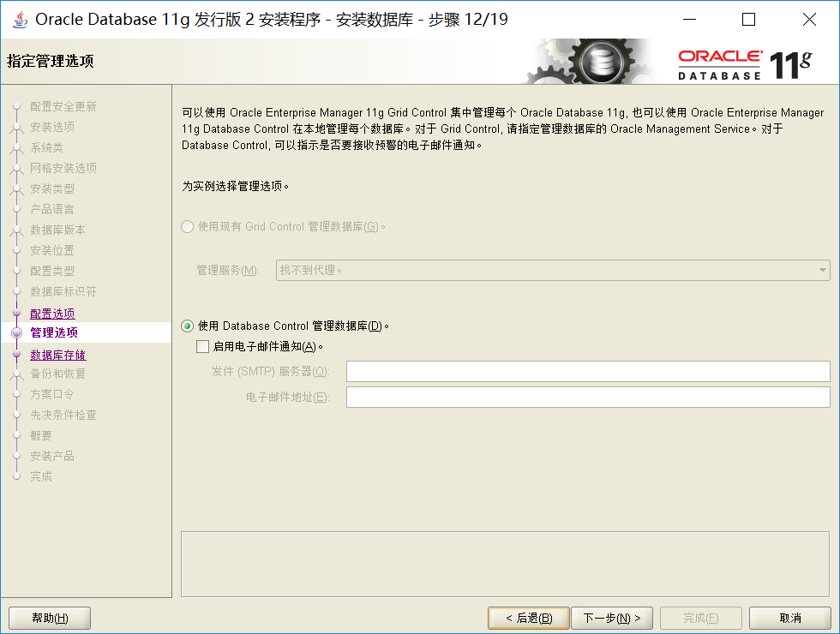840x634 pixels.
Task: Close the Oracle installer window
Action: point(809,20)
